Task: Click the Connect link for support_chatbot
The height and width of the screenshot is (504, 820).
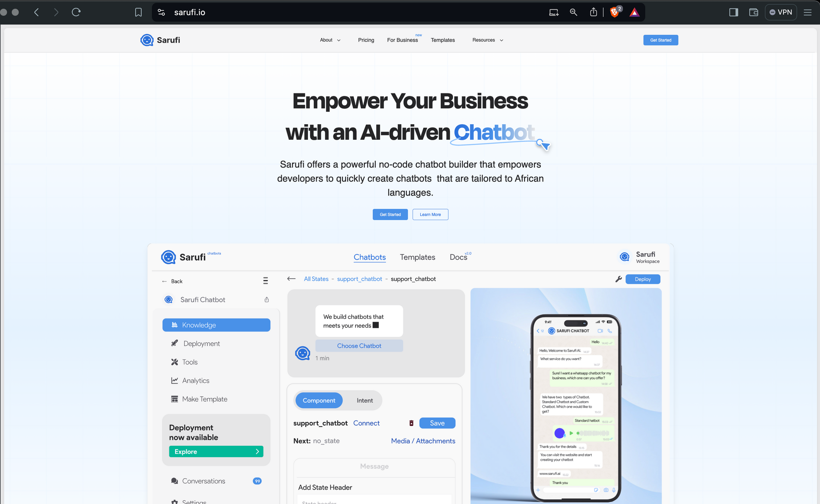Action: click(367, 422)
